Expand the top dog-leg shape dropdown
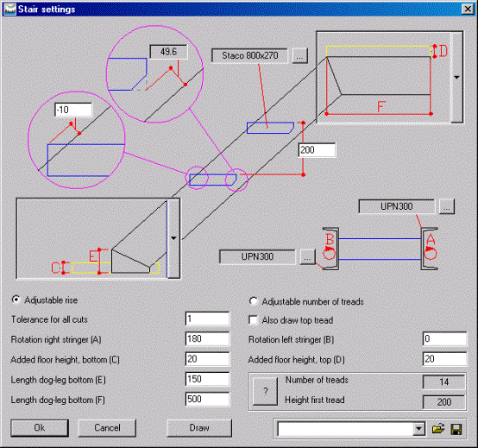Viewport: 478px width, 448px height. [456, 77]
